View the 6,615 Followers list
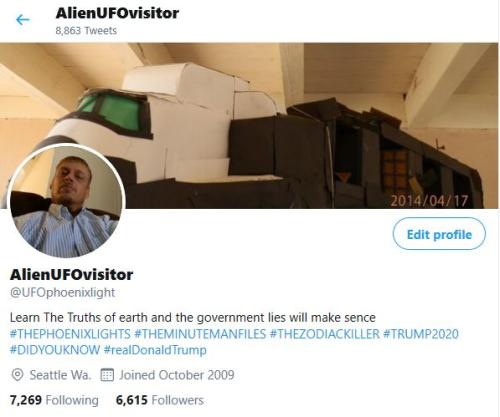Image resolution: width=500 pixels, height=417 pixels. click(160, 400)
